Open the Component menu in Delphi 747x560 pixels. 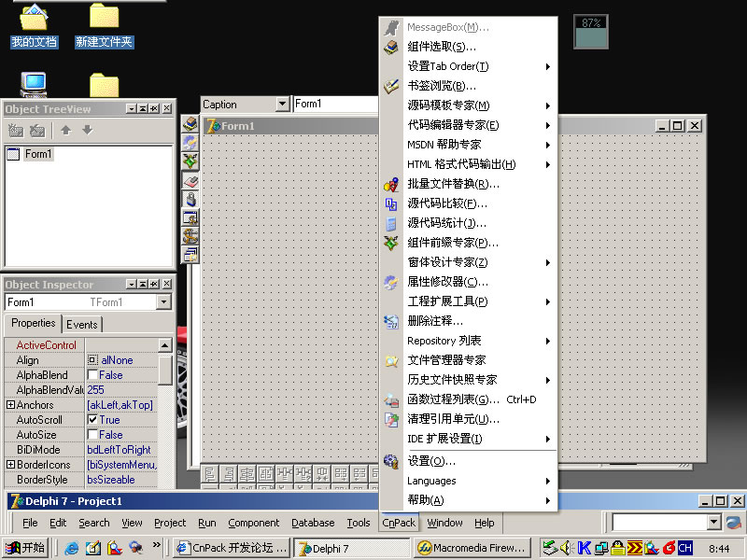point(253,523)
